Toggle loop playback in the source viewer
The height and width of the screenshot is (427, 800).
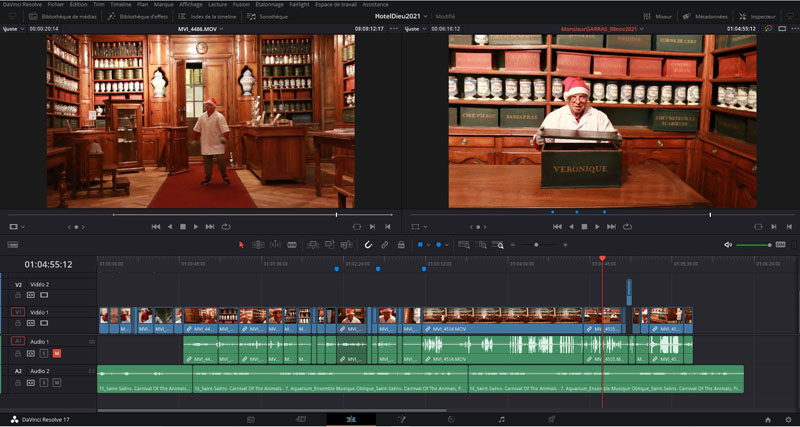click(226, 227)
